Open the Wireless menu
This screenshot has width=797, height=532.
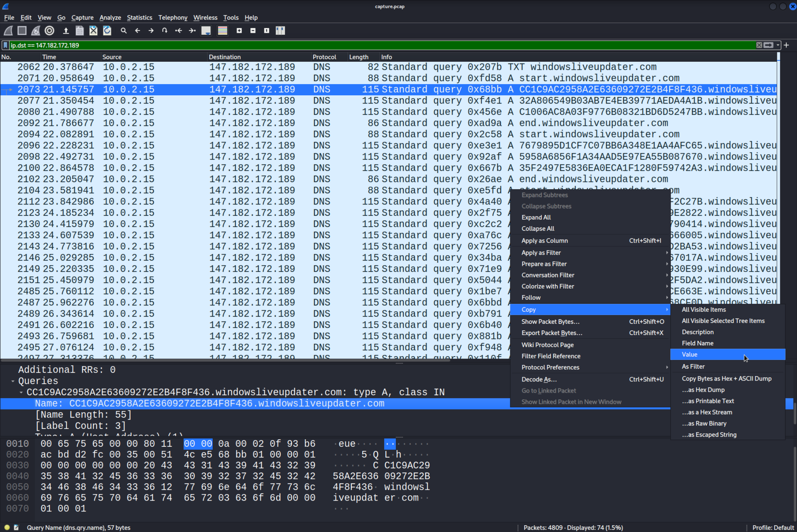(x=205, y=18)
